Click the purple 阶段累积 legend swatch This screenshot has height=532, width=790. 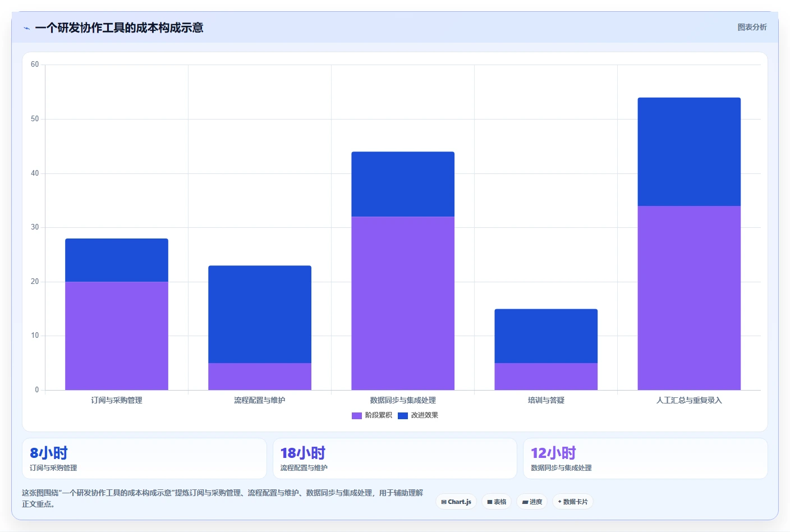357,416
